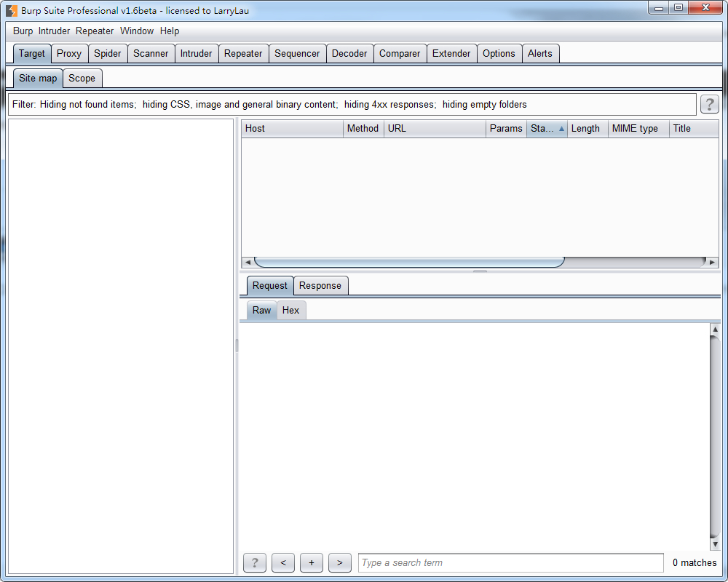Close the Burp Suite window
The height and width of the screenshot is (582, 728).
705,8
